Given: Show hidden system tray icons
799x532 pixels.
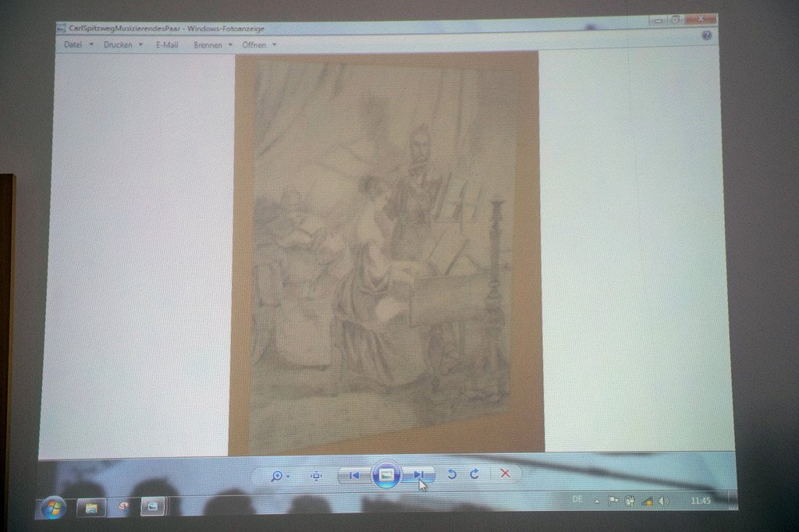Looking at the screenshot, I should click(597, 502).
